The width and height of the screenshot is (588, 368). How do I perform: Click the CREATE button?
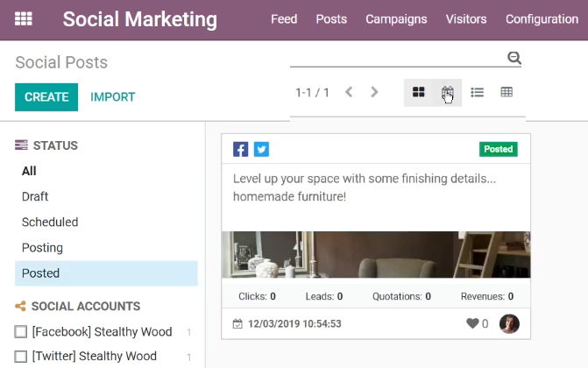pos(46,97)
